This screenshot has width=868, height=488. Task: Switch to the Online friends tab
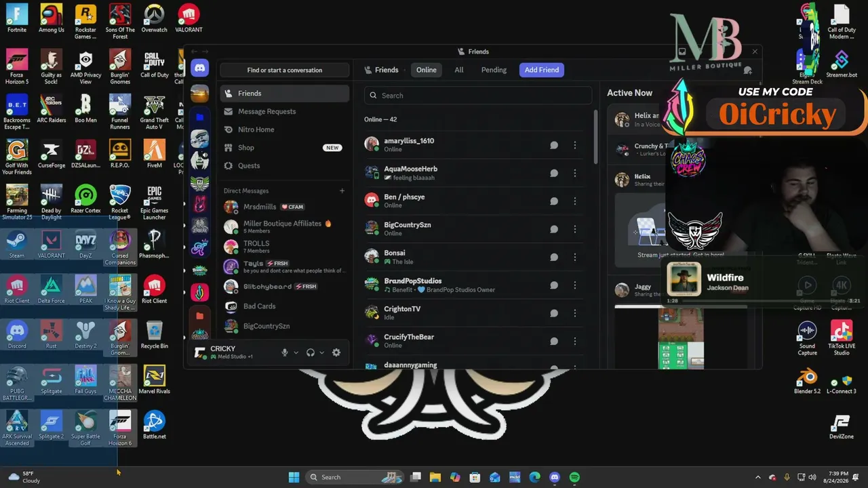click(x=427, y=70)
